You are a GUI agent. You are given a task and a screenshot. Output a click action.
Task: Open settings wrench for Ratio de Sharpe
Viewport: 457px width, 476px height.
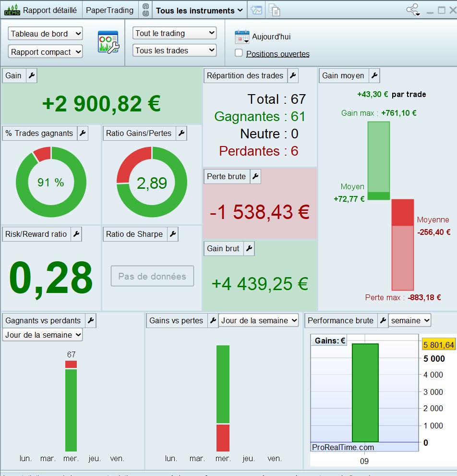coord(173,234)
